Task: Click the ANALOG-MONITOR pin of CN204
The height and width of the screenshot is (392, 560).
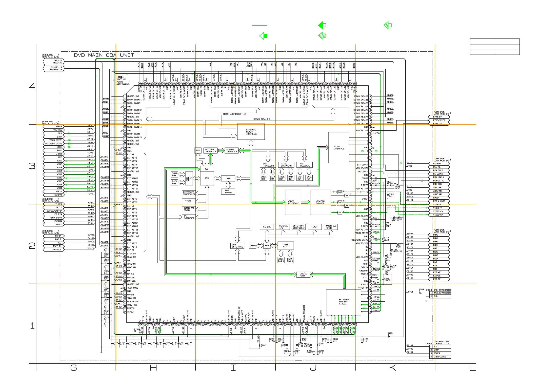Action: click(x=442, y=293)
